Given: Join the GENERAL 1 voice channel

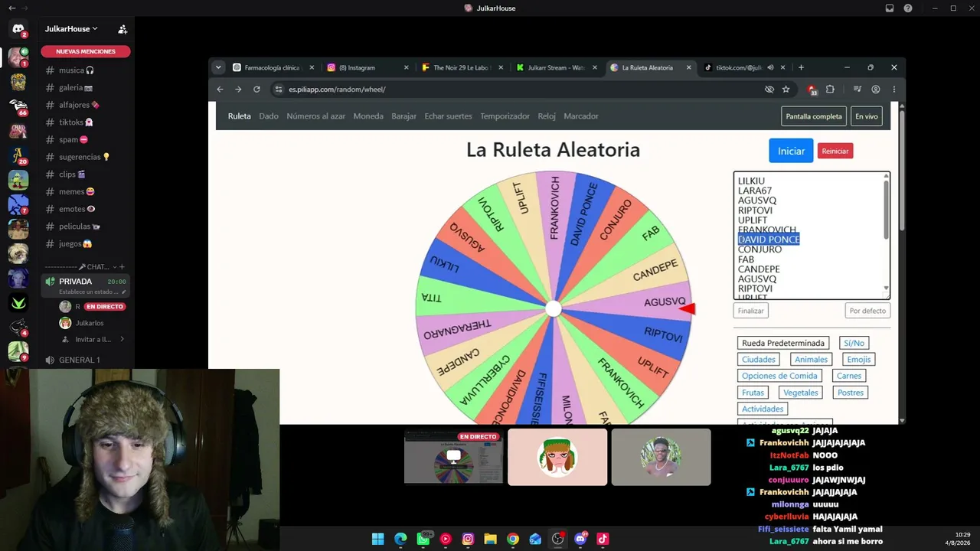Looking at the screenshot, I should pyautogui.click(x=86, y=360).
